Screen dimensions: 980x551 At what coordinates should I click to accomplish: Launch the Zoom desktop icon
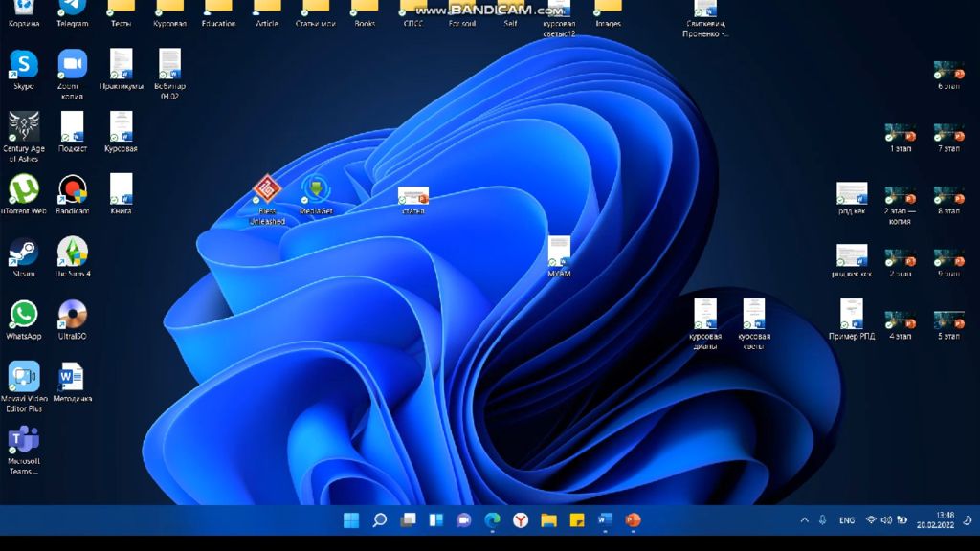[x=72, y=66]
